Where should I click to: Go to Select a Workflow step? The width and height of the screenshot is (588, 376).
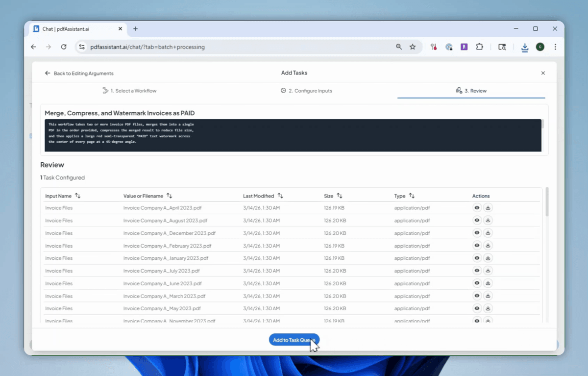pos(129,91)
